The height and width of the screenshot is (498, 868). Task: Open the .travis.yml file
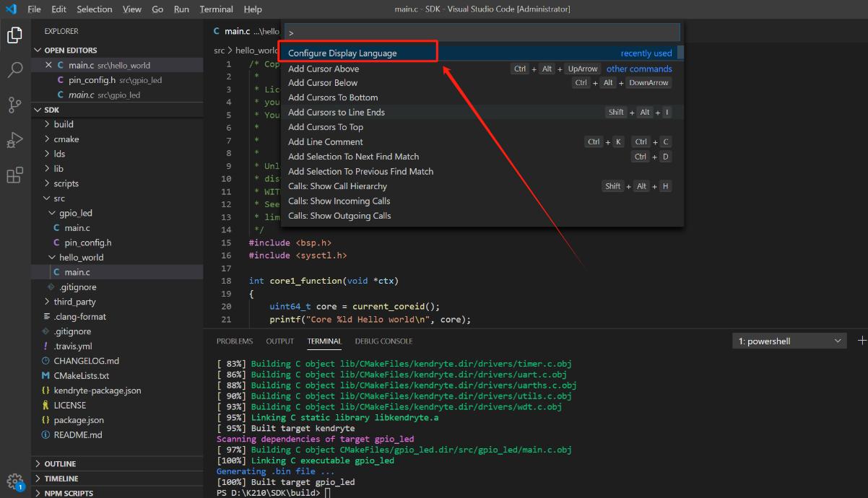[118, 346]
